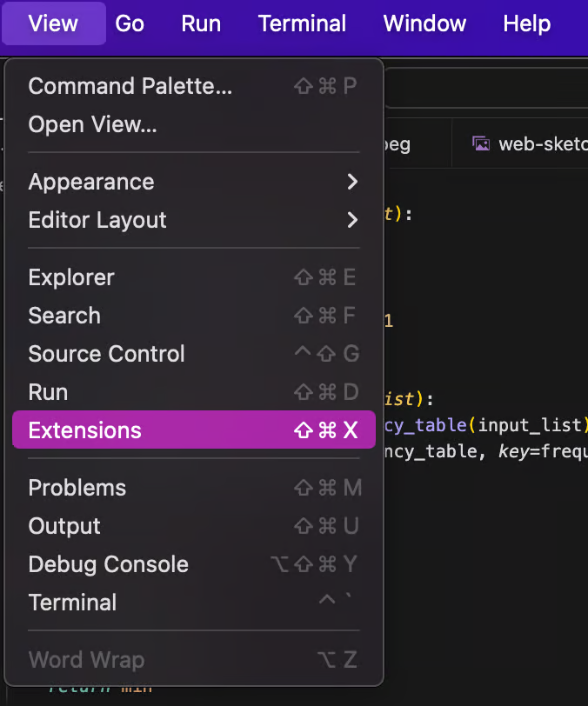Viewport: 588px width, 706px height.
Task: Expand the Editor Layout submenu chevron
Action: click(x=351, y=220)
